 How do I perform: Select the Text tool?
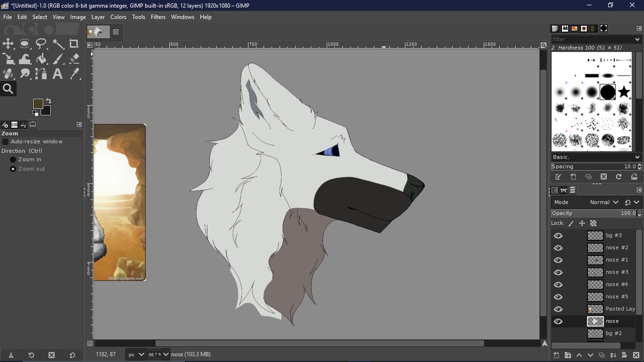pyautogui.click(x=58, y=74)
